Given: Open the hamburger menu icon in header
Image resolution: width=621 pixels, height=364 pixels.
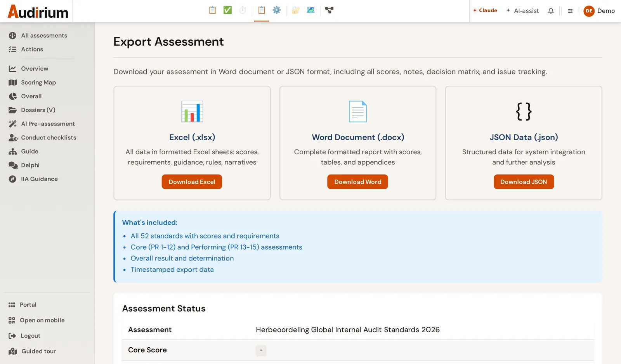Looking at the screenshot, I should pyautogui.click(x=570, y=11).
